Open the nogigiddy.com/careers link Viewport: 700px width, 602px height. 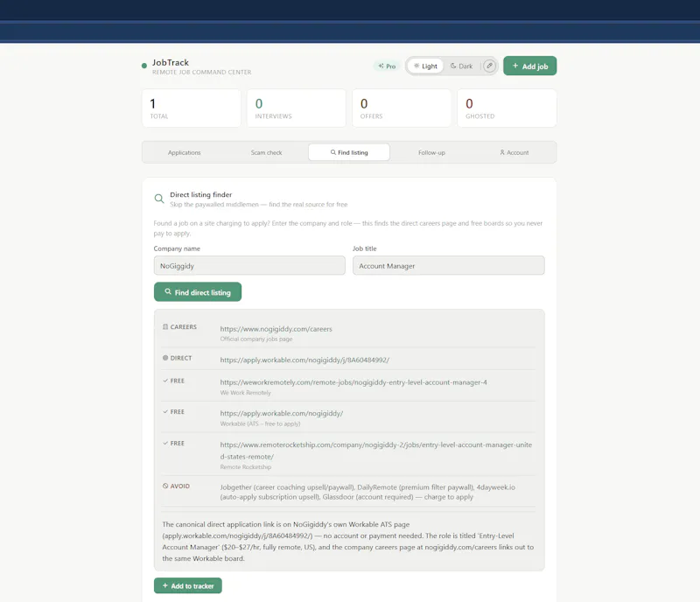pyautogui.click(x=276, y=329)
